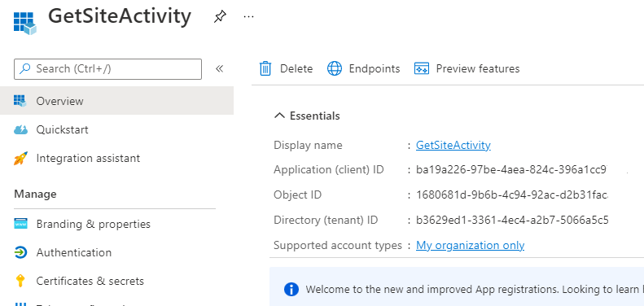Viewport: 644px width, 306px height.
Task: Click the Certificates & secrets key icon
Action: coord(20,281)
